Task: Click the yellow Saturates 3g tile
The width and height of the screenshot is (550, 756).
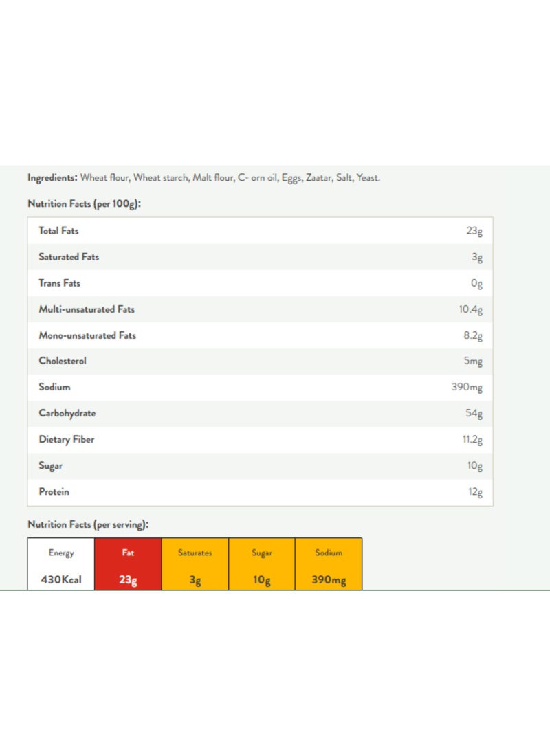Action: click(x=195, y=564)
